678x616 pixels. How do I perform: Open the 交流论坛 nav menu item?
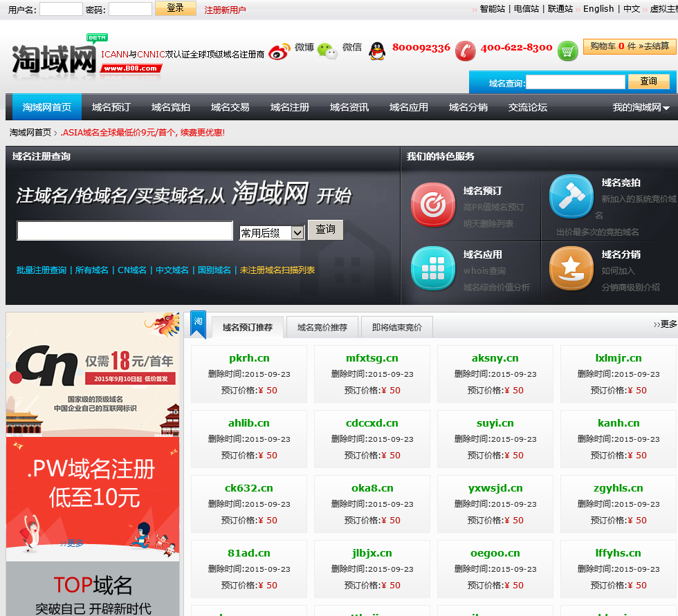click(x=528, y=107)
